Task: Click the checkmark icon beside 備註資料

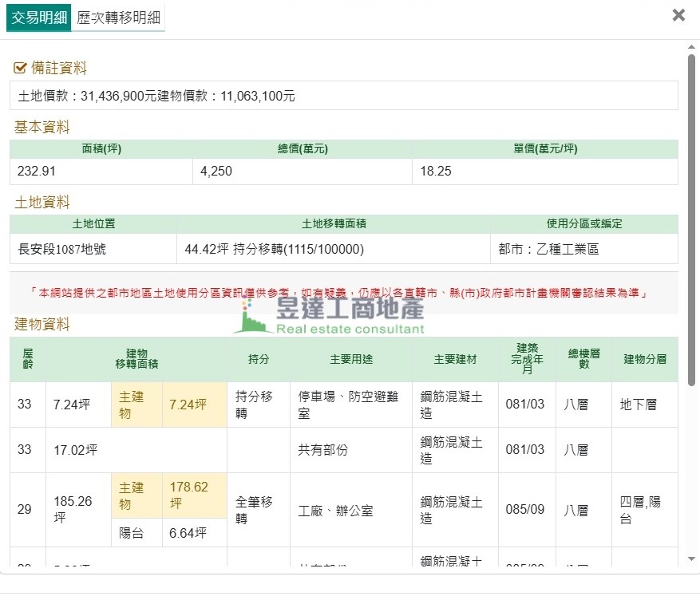Action: click(x=21, y=69)
